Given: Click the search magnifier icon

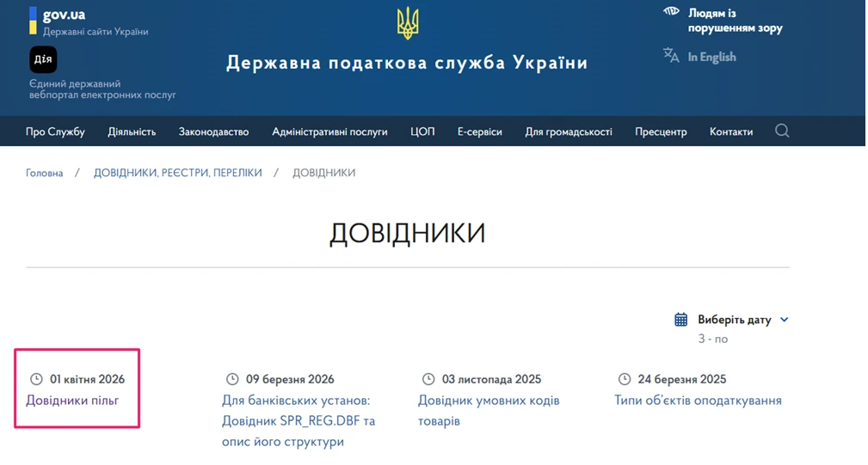Looking at the screenshot, I should [782, 131].
